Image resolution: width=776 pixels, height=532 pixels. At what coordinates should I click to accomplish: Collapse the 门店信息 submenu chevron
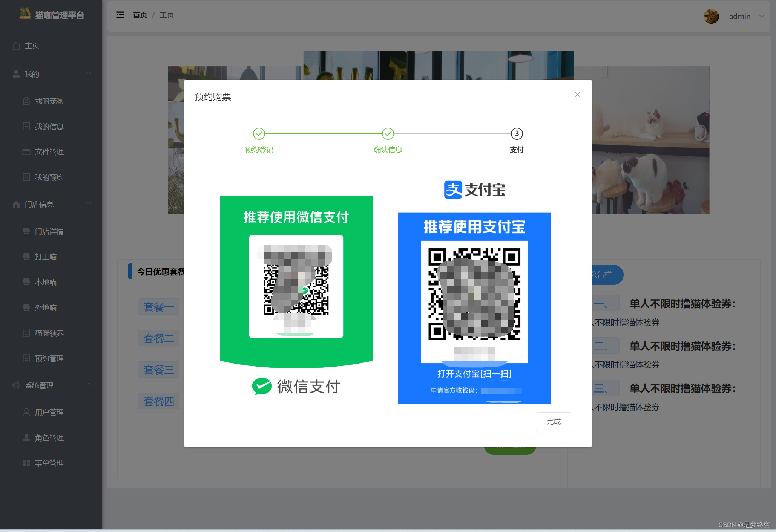89,203
